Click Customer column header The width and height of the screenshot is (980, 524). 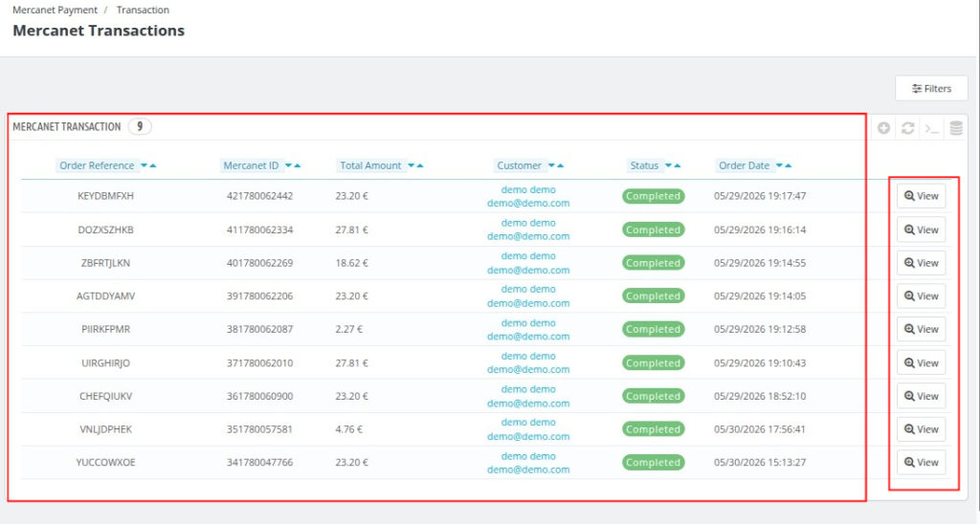[520, 165]
